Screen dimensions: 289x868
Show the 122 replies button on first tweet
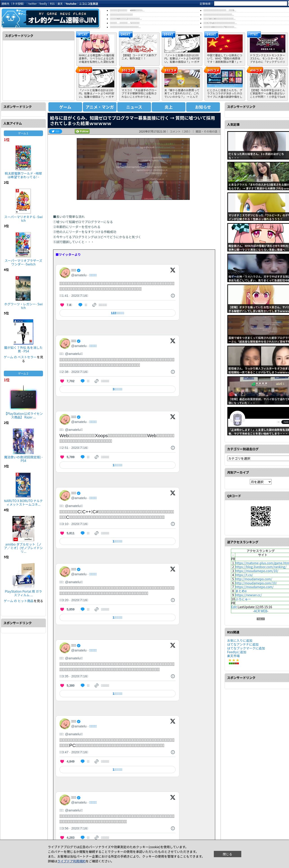click(117, 313)
